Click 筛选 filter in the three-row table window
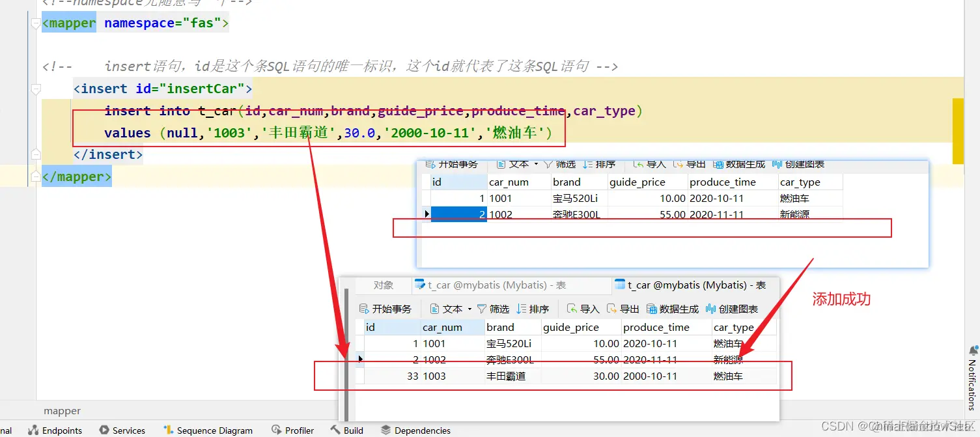 [x=493, y=309]
